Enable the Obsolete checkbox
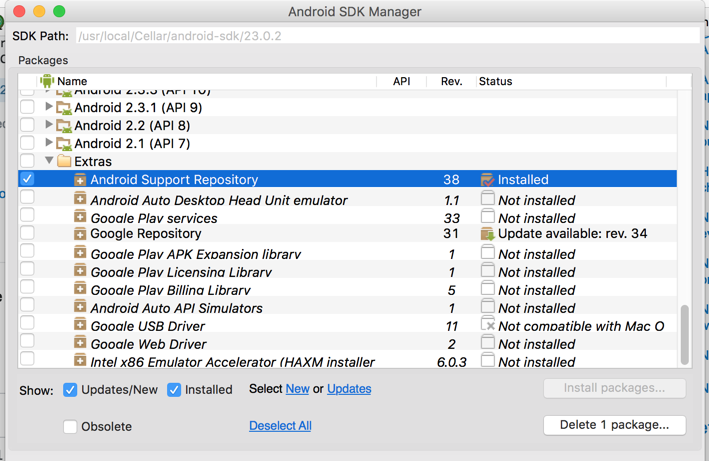 point(70,426)
